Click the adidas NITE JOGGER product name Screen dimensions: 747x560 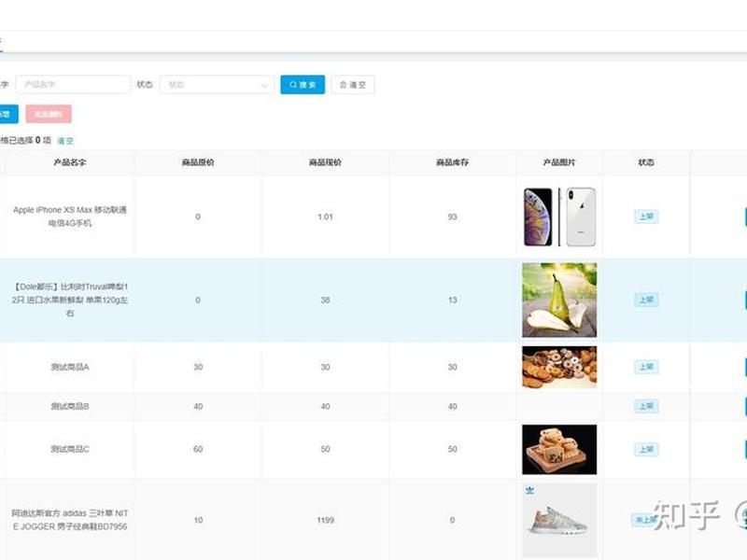point(69,520)
